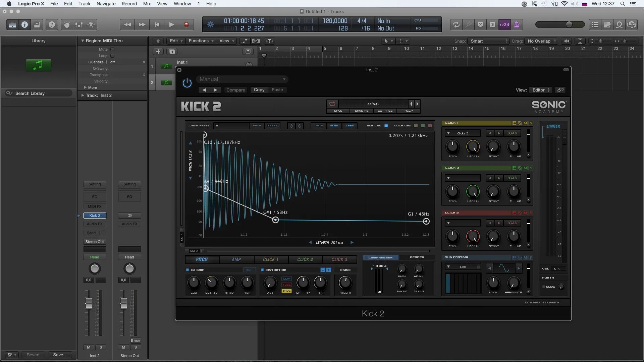Solo the CLICK 1 layer in Kick 2
Image resolution: width=644 pixels, height=362 pixels.
[530, 123]
